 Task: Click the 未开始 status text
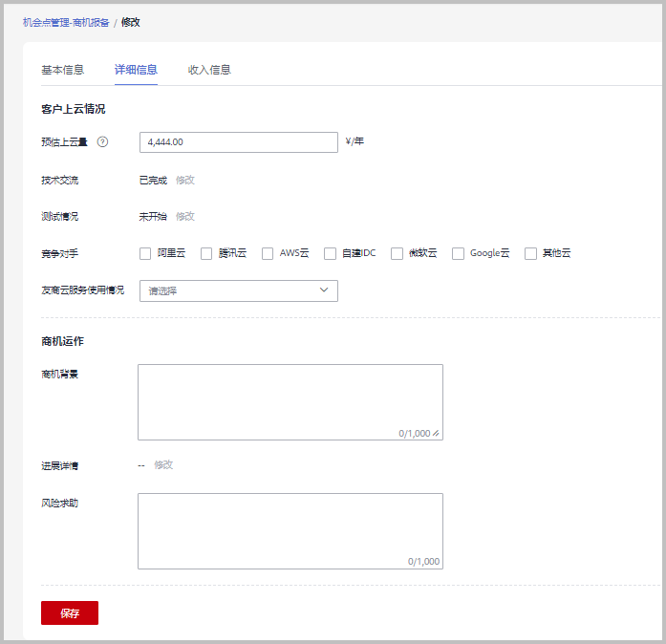click(x=153, y=217)
